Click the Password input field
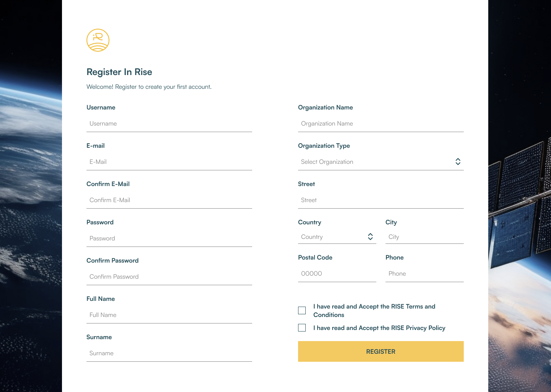Image resolution: width=551 pixels, height=392 pixels. click(x=169, y=238)
